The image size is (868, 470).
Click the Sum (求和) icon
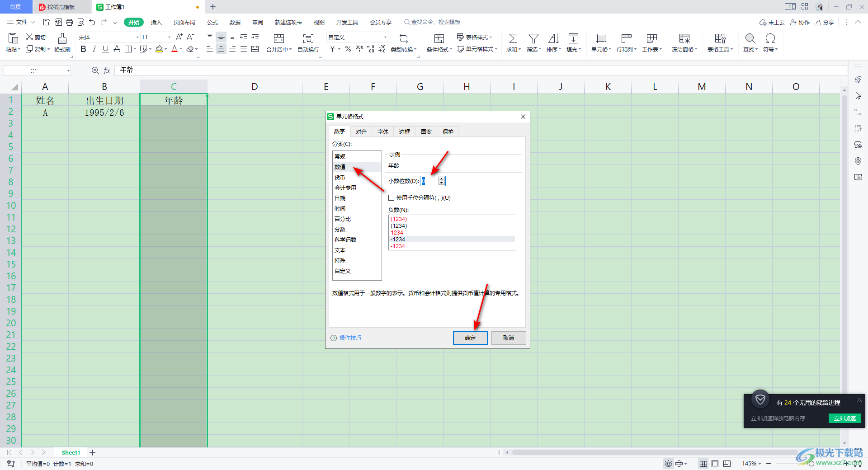[513, 38]
